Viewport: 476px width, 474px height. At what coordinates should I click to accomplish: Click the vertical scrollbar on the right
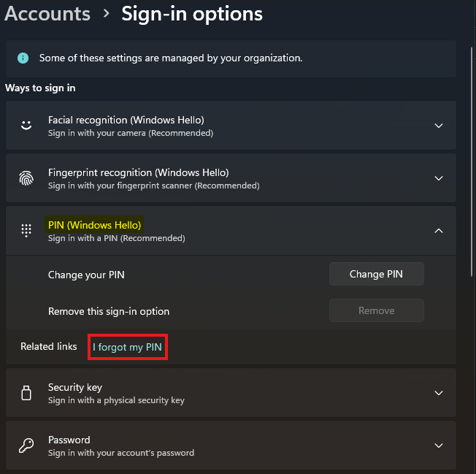[x=472, y=161]
